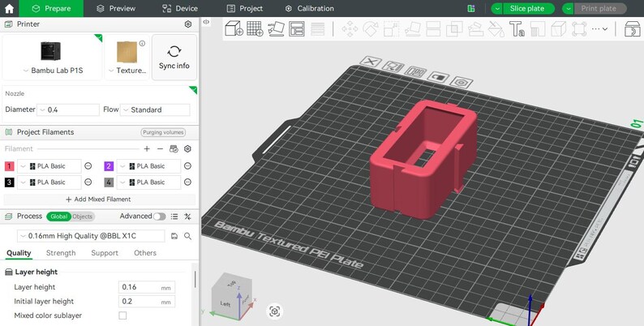Click the Arrange all objects icon
Image resolution: width=644 pixels, height=326 pixels.
[297, 28]
